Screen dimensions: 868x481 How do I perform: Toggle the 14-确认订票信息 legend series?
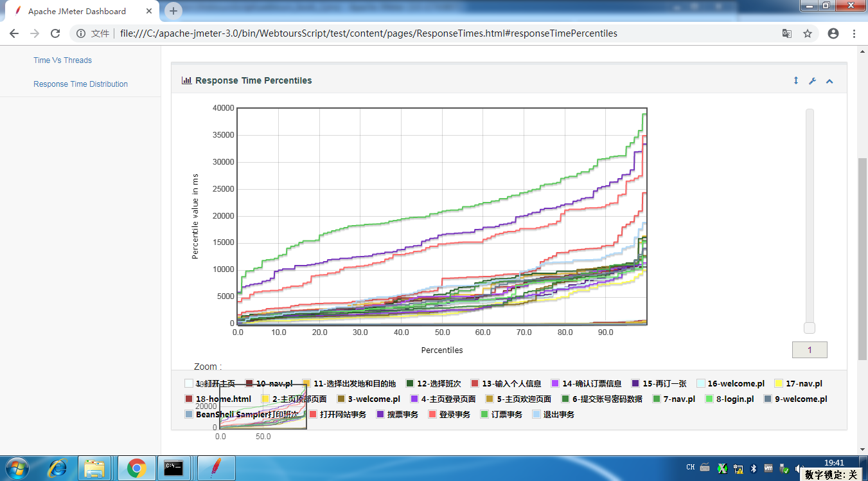[586, 384]
